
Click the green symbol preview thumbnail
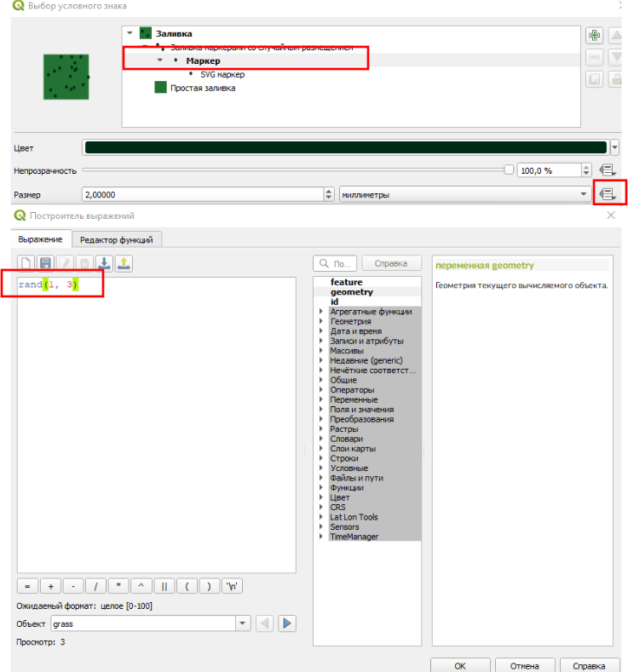coord(66,77)
